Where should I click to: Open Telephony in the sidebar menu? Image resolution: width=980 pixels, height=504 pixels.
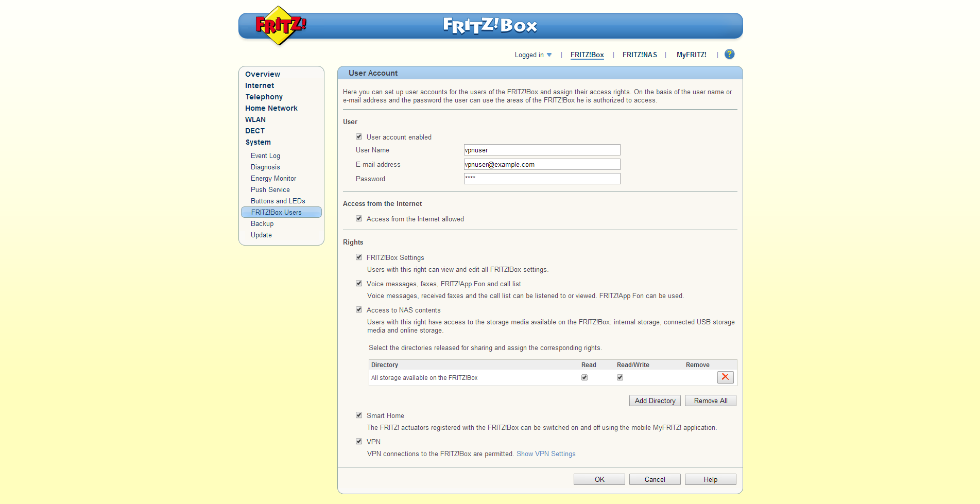[x=264, y=97]
